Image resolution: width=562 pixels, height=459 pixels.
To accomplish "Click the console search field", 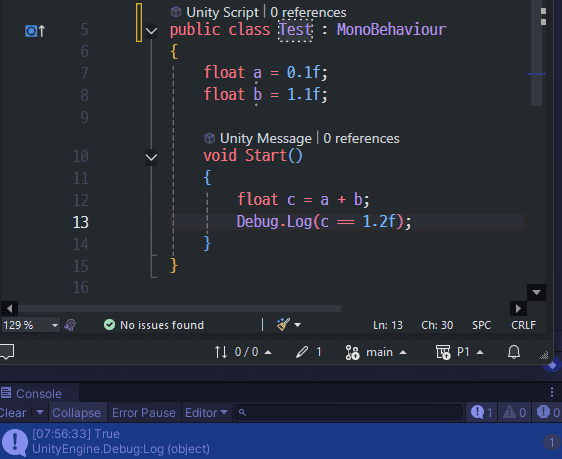I will tap(348, 412).
